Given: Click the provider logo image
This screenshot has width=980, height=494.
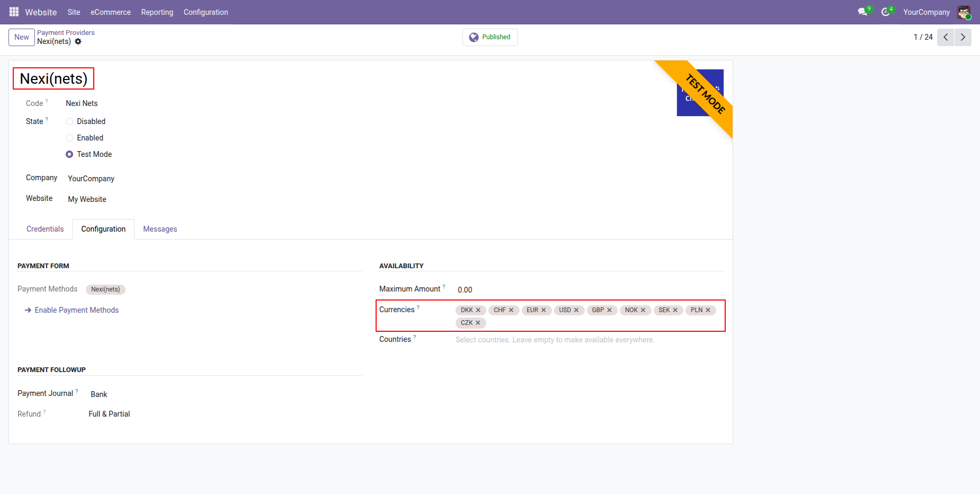Looking at the screenshot, I should coord(700,93).
